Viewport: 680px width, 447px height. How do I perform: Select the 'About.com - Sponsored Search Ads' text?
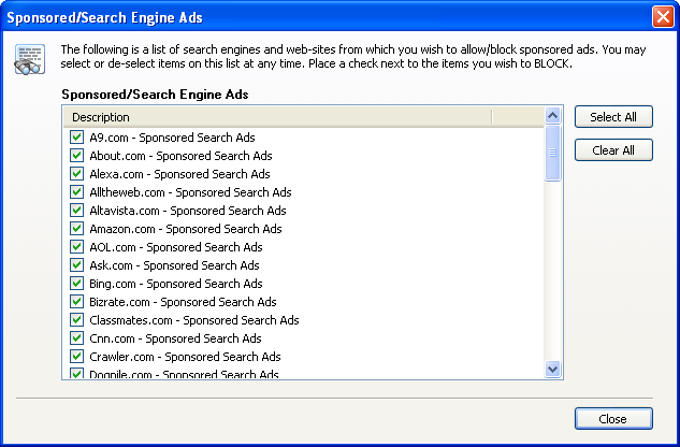[x=181, y=156]
